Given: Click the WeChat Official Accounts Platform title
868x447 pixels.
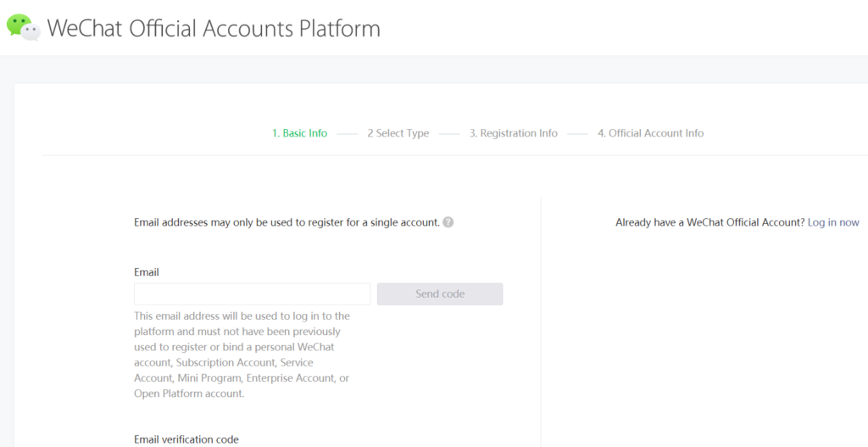Looking at the screenshot, I should click(214, 28).
